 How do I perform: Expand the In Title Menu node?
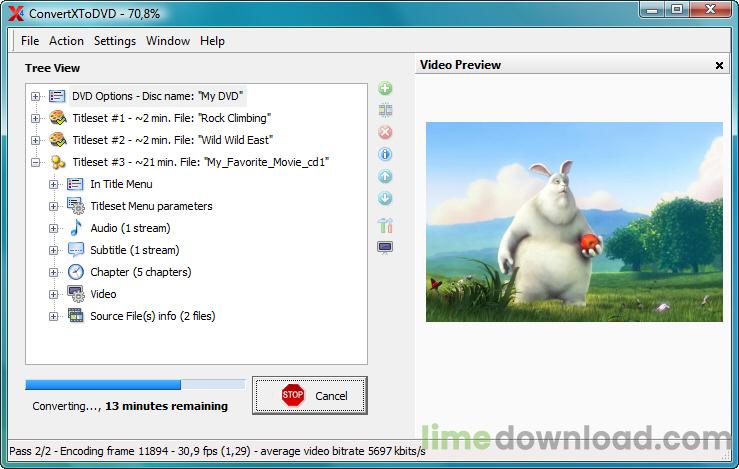(53, 184)
